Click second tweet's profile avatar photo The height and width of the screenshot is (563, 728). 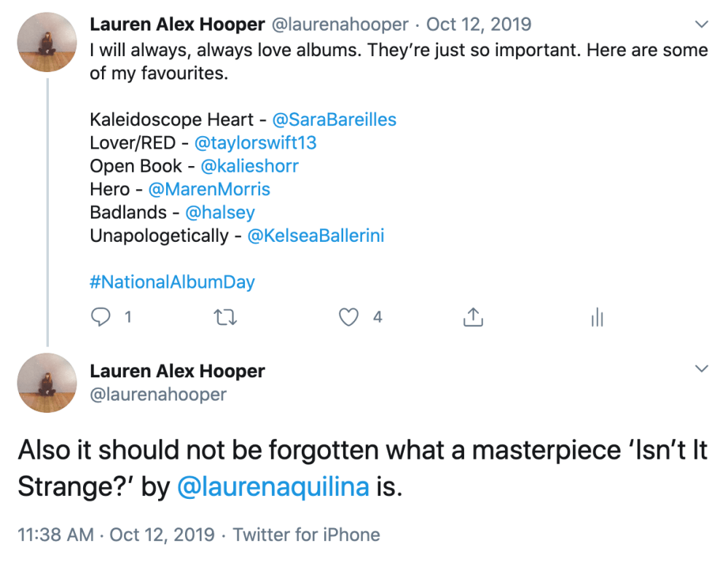(47, 383)
